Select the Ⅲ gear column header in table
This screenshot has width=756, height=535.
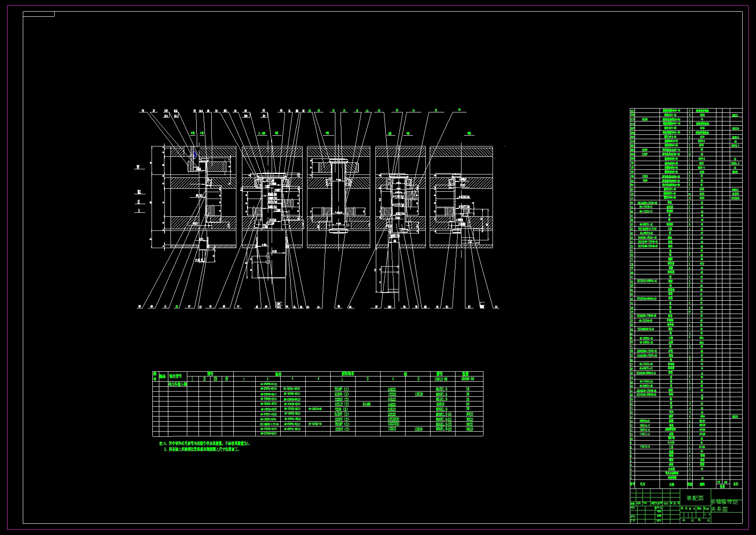(215, 379)
